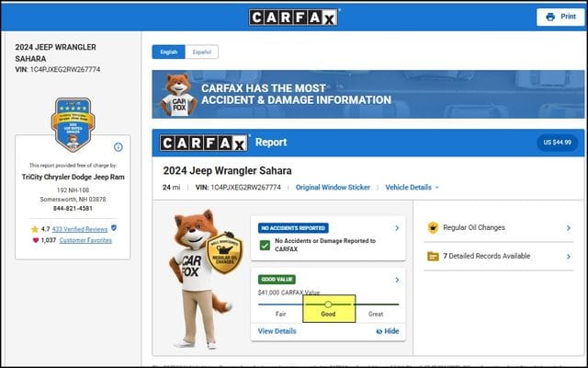
Task: Click the Well Maintained shield held by Car Fox
Action: [x=224, y=252]
